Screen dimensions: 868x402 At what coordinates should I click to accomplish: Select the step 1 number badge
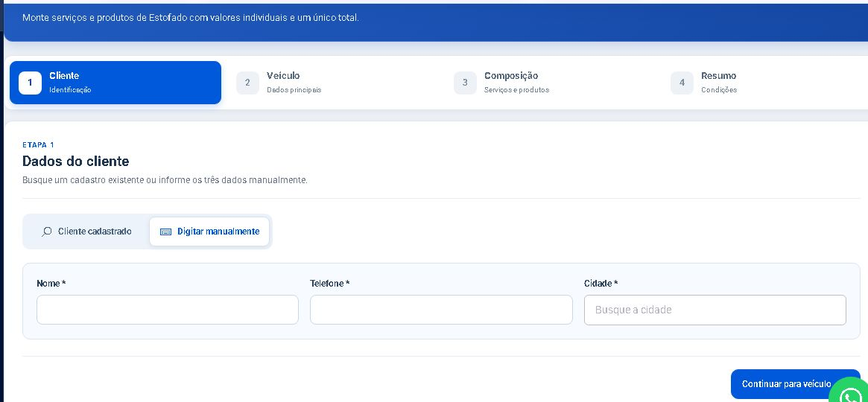point(30,83)
